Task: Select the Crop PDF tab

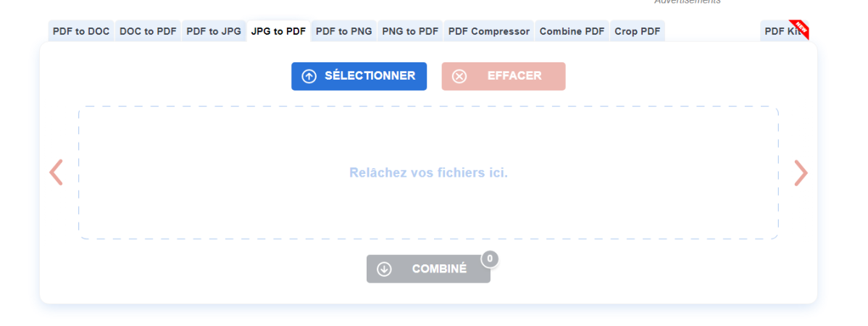Action: tap(637, 31)
